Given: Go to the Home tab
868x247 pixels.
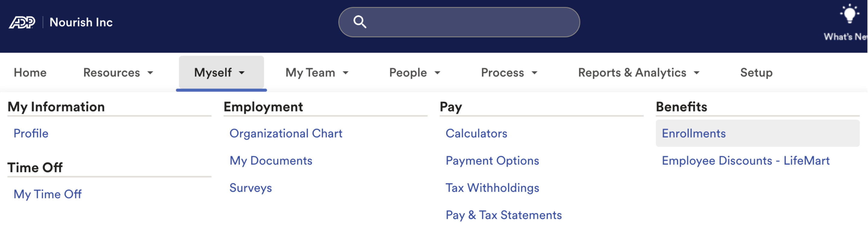Looking at the screenshot, I should click(30, 72).
